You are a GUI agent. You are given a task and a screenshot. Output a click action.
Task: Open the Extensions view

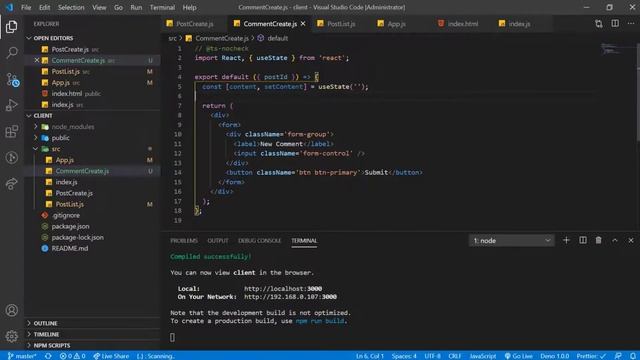tap(12, 131)
